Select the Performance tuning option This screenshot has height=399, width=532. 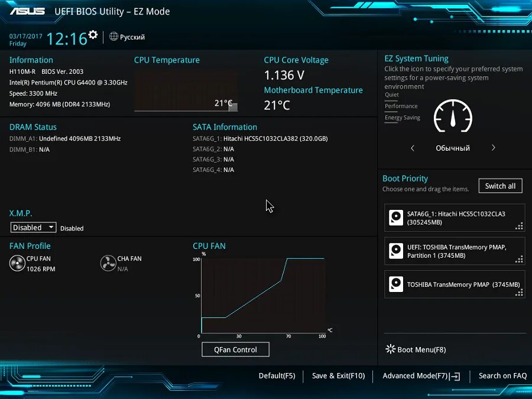tap(401, 106)
